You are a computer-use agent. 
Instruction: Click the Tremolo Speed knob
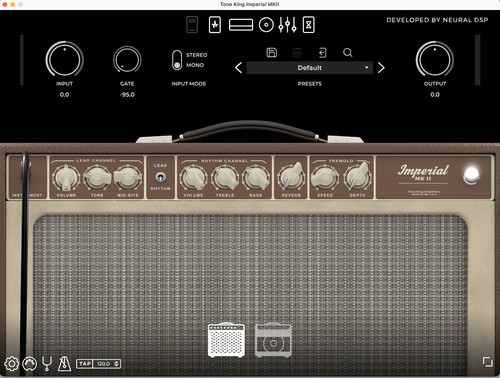325,178
